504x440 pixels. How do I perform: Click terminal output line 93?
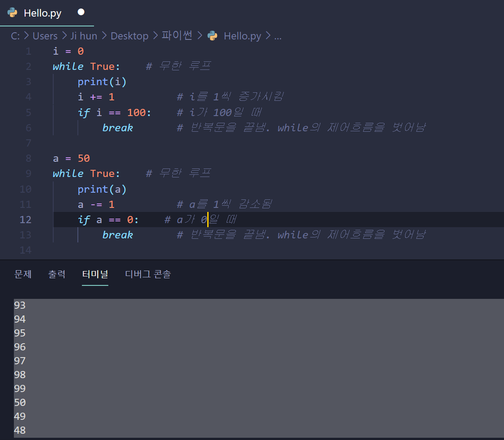20,305
